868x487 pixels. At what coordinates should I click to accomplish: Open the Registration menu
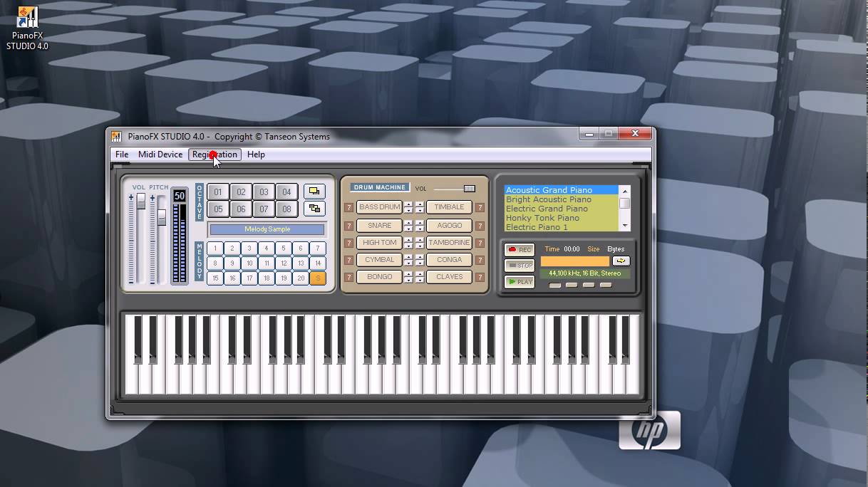[215, 155]
